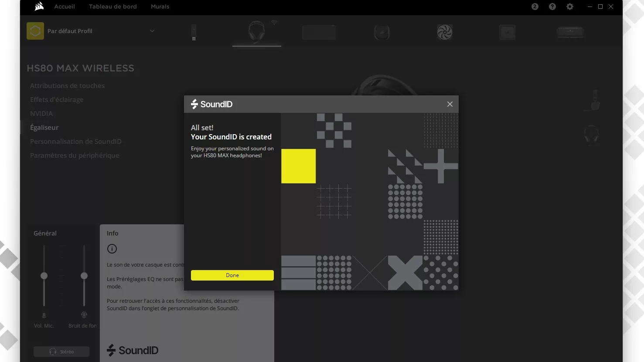Adjust the Vol. Mic. slider handle
The image size is (644, 362).
pos(44,276)
